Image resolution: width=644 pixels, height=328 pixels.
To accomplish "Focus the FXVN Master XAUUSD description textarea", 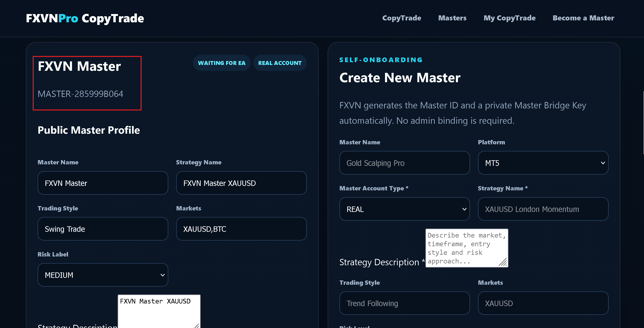I will (x=159, y=312).
